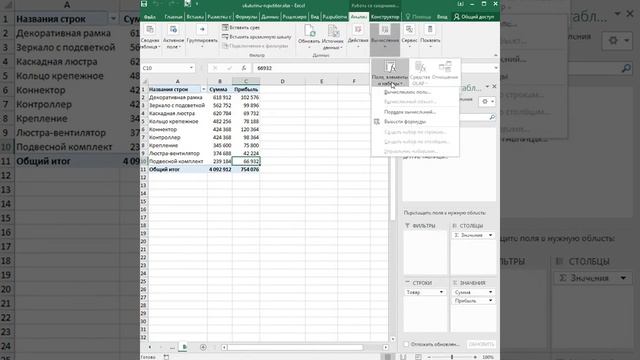Close the pivot table fields pane

click(494, 87)
